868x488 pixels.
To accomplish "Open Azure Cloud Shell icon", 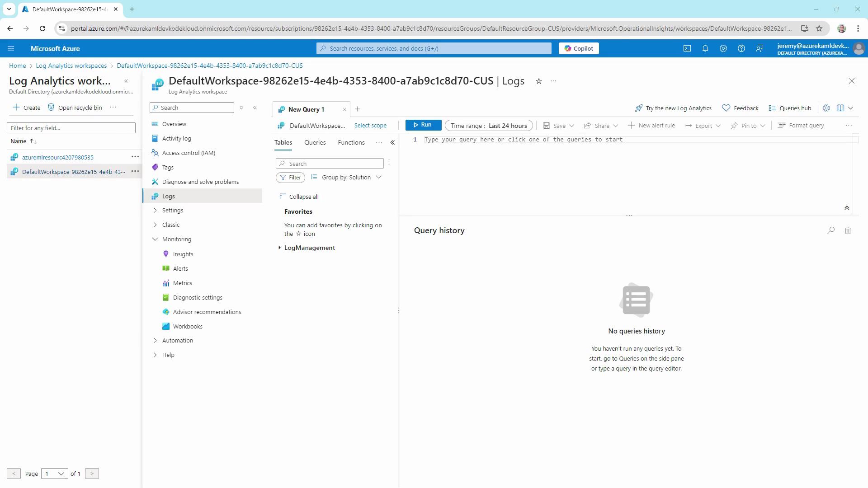I will (x=687, y=48).
